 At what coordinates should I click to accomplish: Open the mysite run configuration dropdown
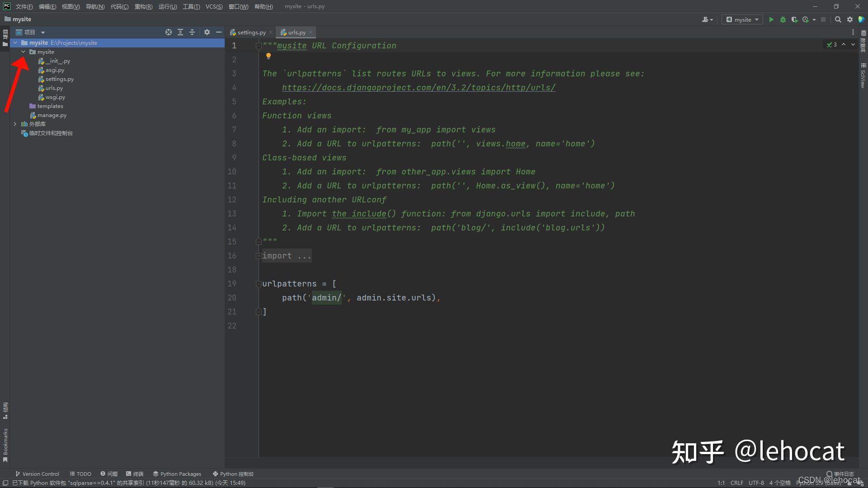[742, 19]
